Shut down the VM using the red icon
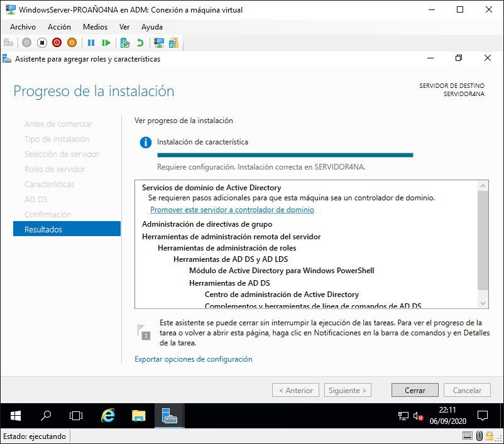 [x=57, y=43]
